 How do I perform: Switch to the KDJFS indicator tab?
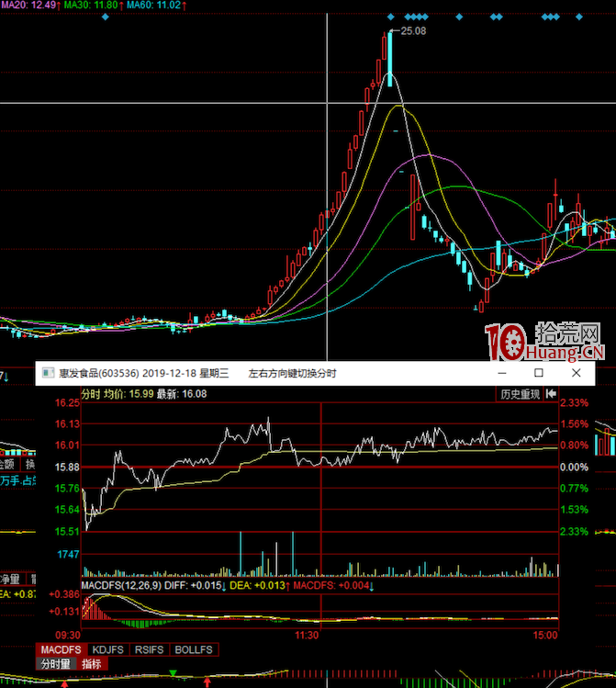107,649
